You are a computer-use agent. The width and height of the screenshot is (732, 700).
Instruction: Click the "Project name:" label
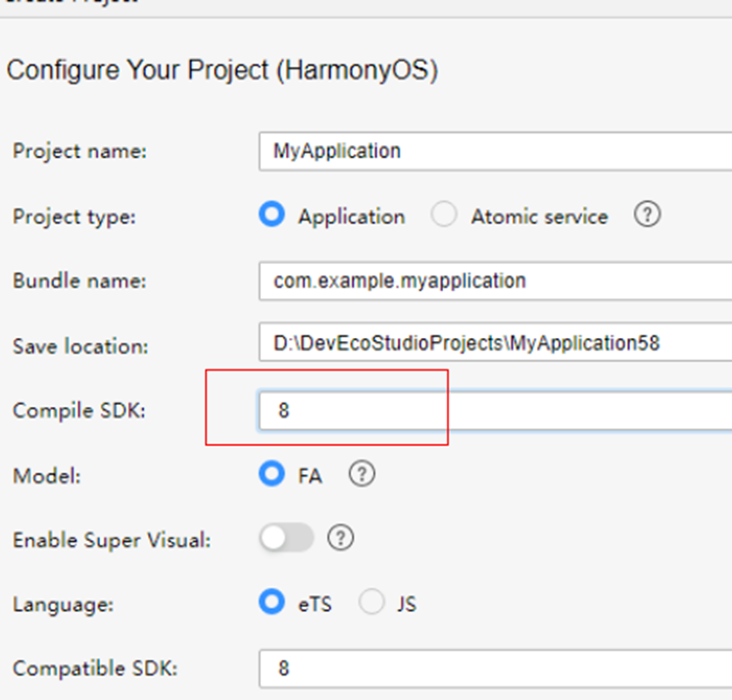[x=79, y=152]
